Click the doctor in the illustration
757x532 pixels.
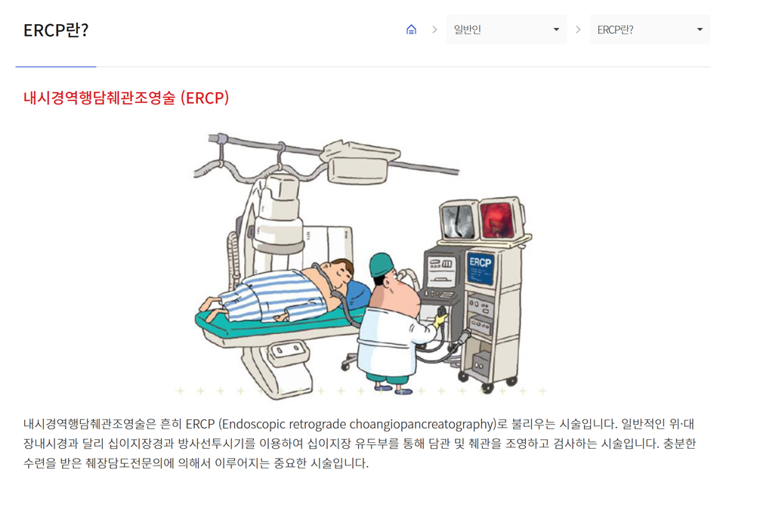(398, 323)
